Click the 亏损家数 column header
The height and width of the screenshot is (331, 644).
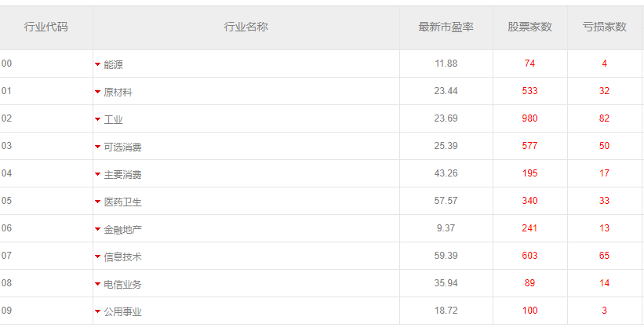coord(604,27)
